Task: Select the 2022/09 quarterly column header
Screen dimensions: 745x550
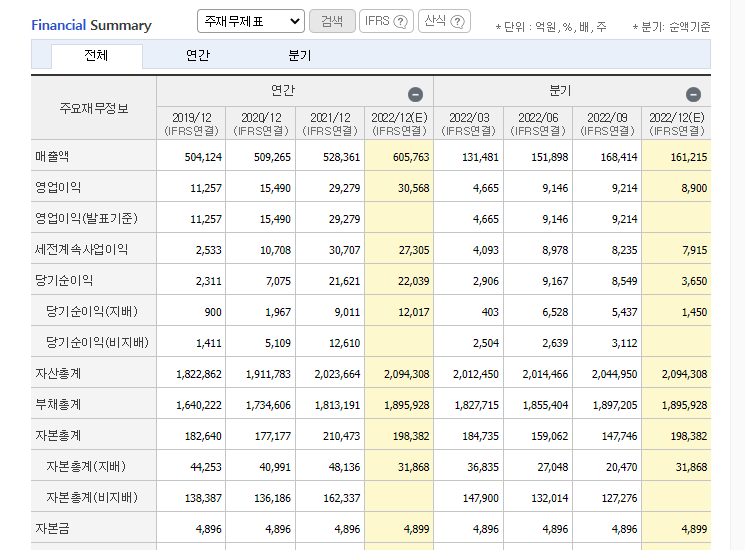Action: pos(607,123)
